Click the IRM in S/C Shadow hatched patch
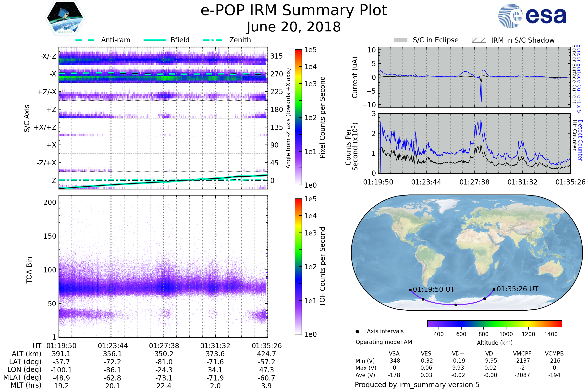The height and width of the screenshot is (392, 588). [479, 40]
